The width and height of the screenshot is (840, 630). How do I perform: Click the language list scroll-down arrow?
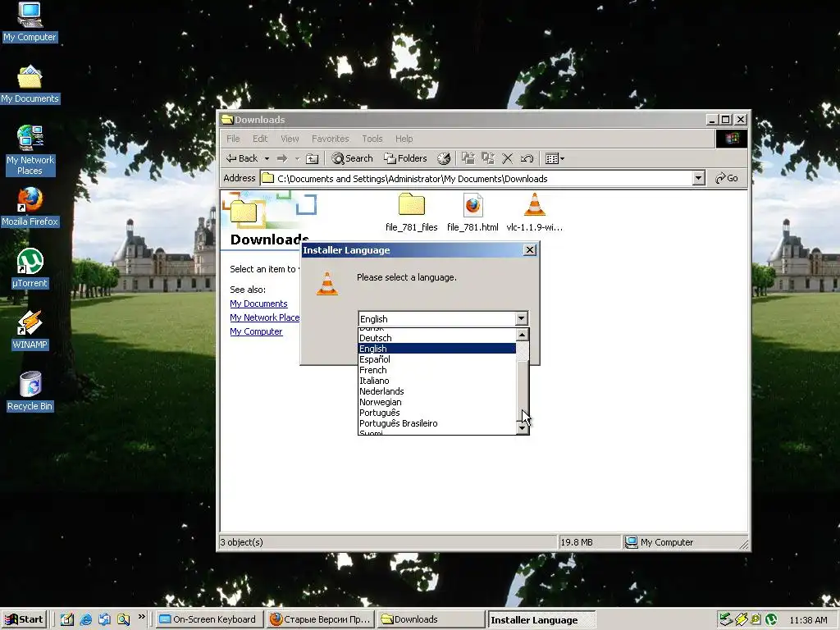click(523, 428)
